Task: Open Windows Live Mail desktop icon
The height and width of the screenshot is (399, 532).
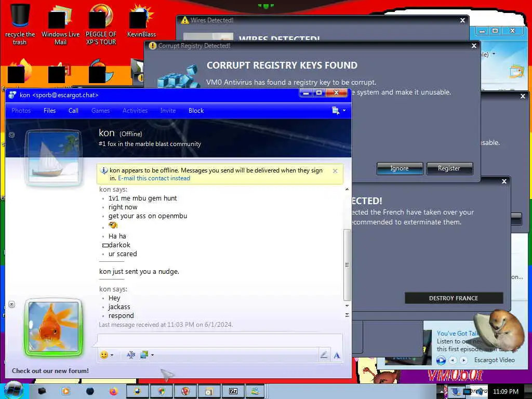Action: click(x=60, y=24)
